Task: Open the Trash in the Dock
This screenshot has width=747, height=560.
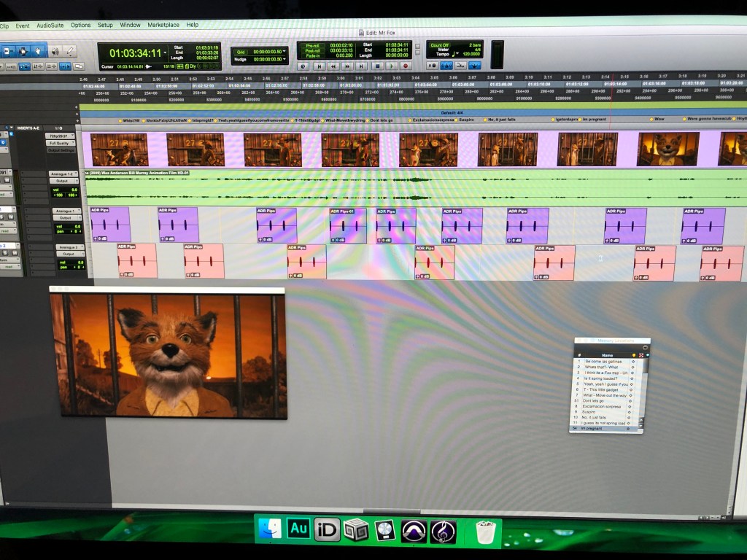Action: (486, 531)
